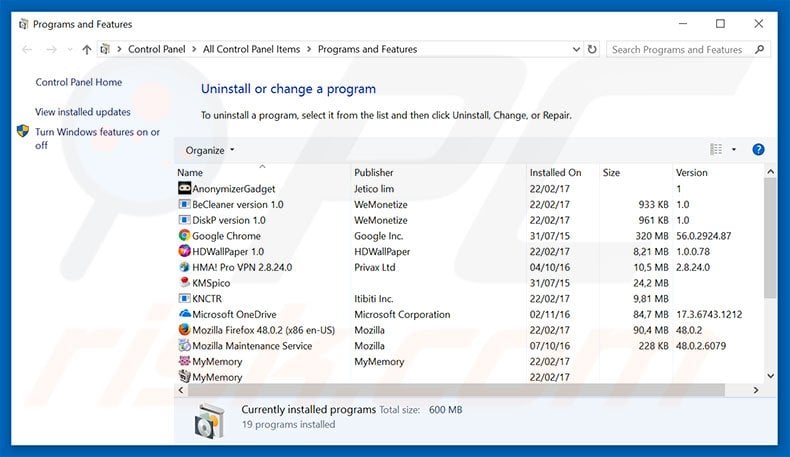This screenshot has height=457, width=790.
Task: Open View installed updates link
Action: click(83, 112)
